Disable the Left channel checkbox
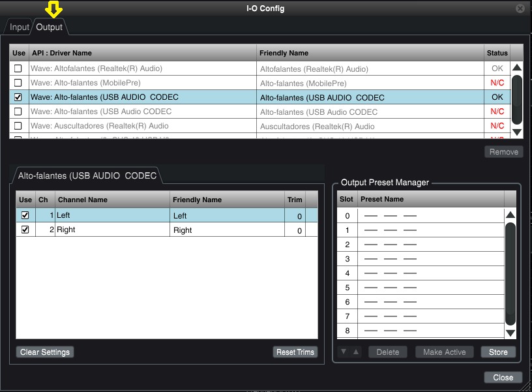 [x=25, y=215]
